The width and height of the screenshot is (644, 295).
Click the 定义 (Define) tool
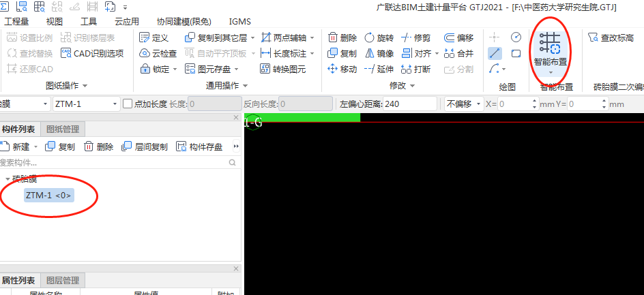[x=154, y=37]
